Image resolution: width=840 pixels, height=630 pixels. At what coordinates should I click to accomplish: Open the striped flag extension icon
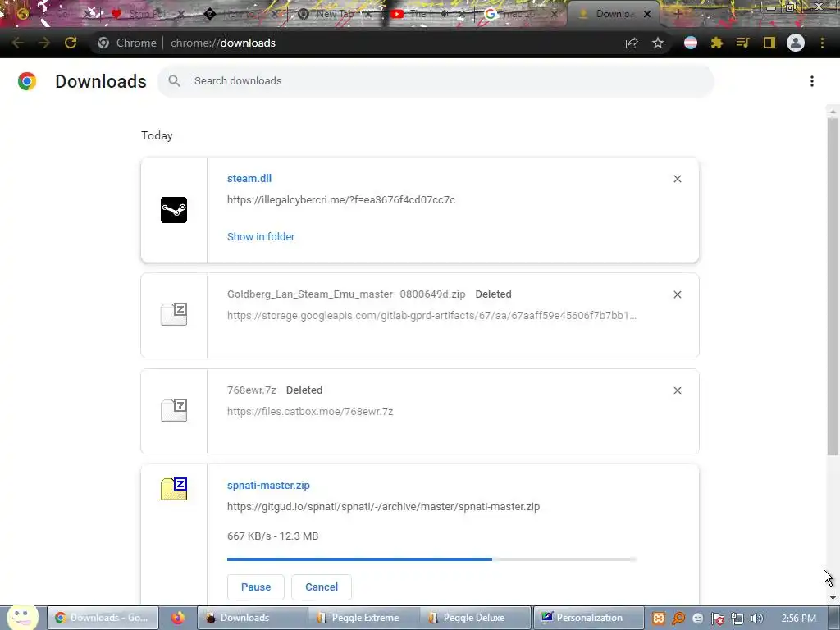click(x=691, y=43)
